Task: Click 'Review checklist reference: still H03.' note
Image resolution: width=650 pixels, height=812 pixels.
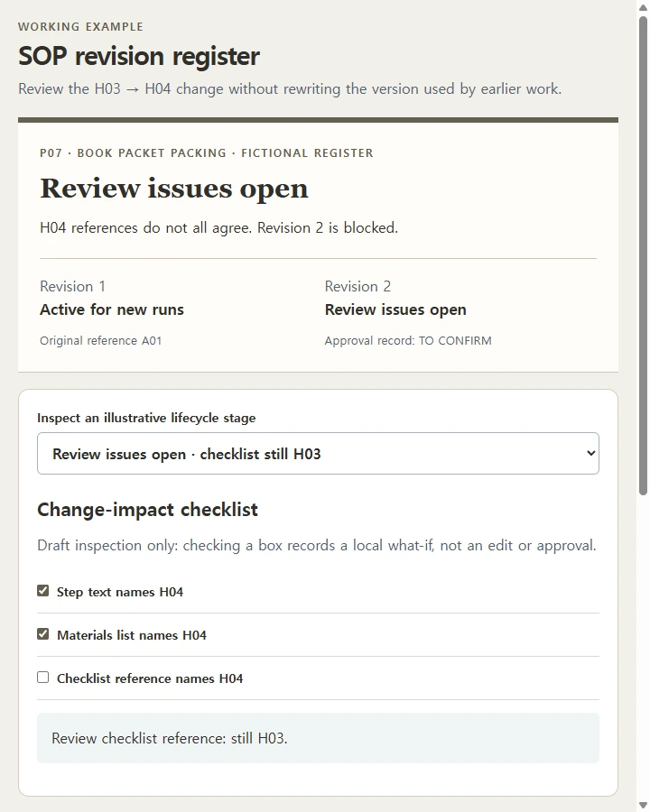Action: point(170,738)
